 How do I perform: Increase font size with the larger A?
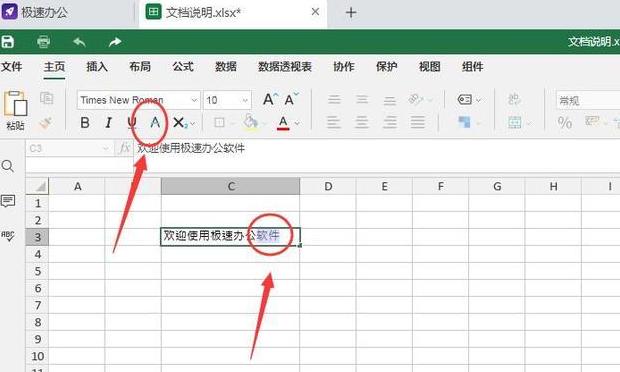pyautogui.click(x=270, y=99)
